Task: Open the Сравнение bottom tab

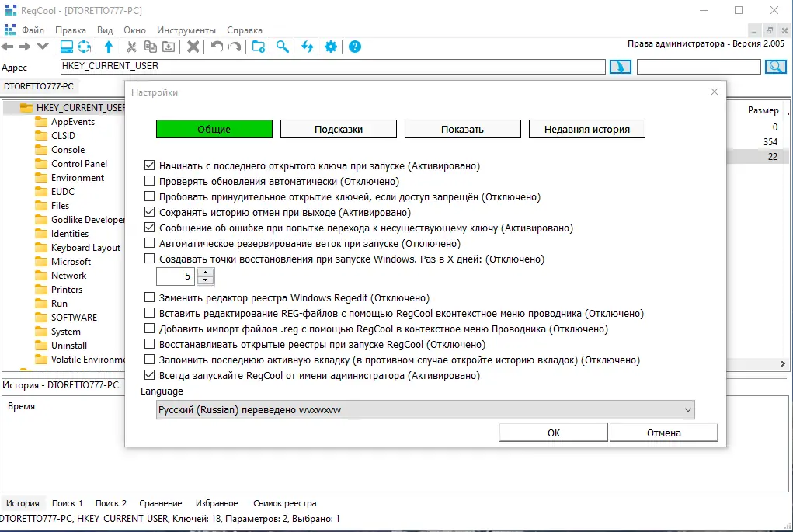Action: (x=160, y=503)
